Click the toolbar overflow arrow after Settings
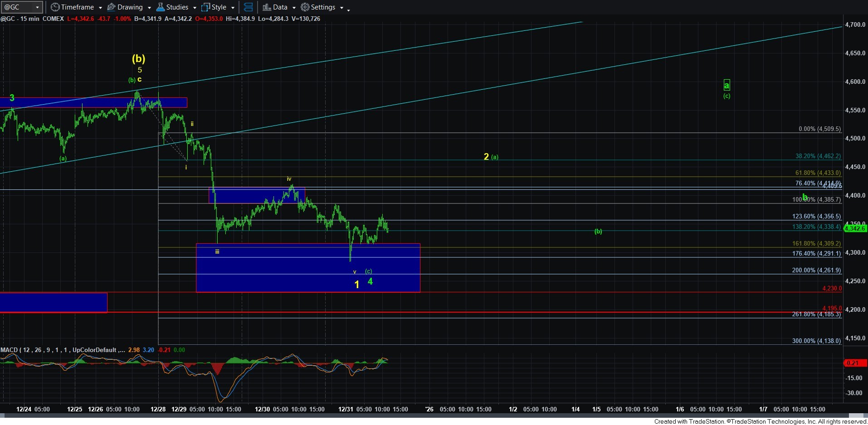868x425 pixels. pos(348,10)
